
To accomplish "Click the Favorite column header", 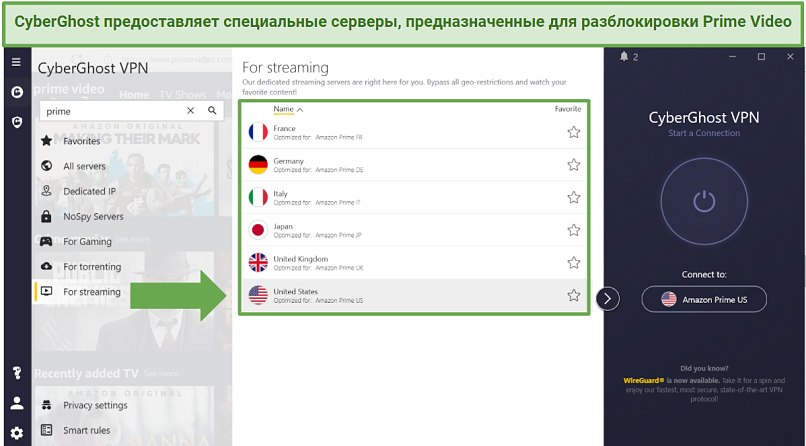I will (x=567, y=109).
